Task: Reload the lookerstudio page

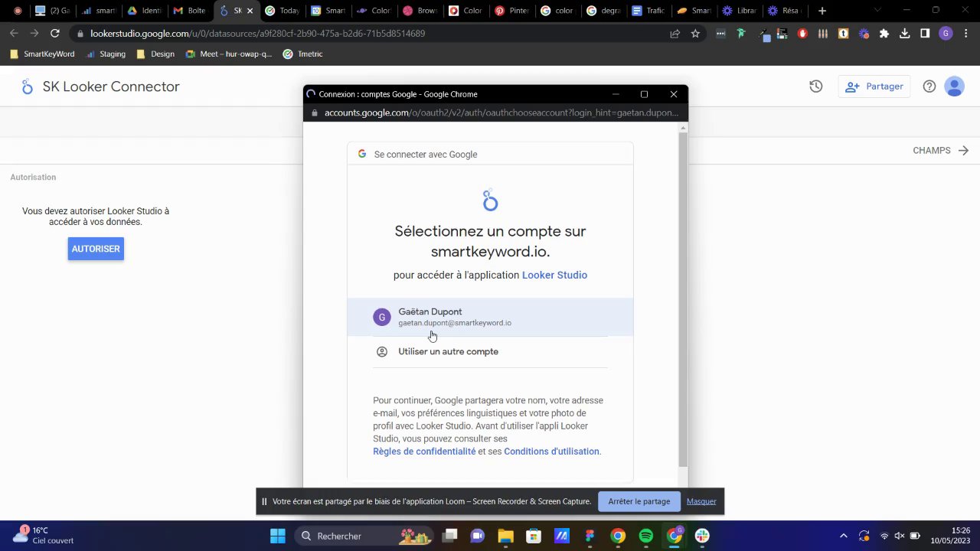Action: click(x=55, y=34)
